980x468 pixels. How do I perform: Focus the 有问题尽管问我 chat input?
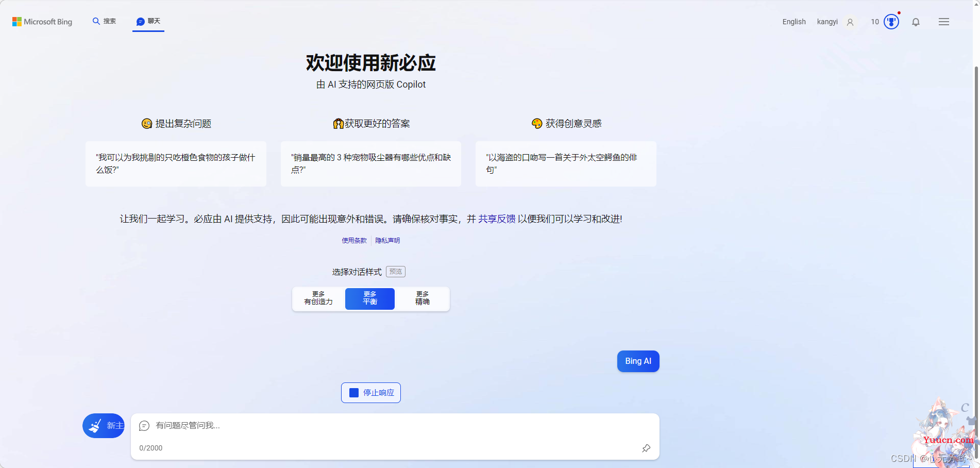[x=395, y=426]
